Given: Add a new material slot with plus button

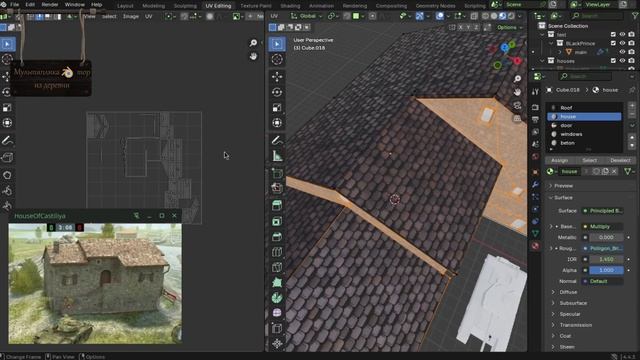Looking at the screenshot, I should click(x=632, y=106).
